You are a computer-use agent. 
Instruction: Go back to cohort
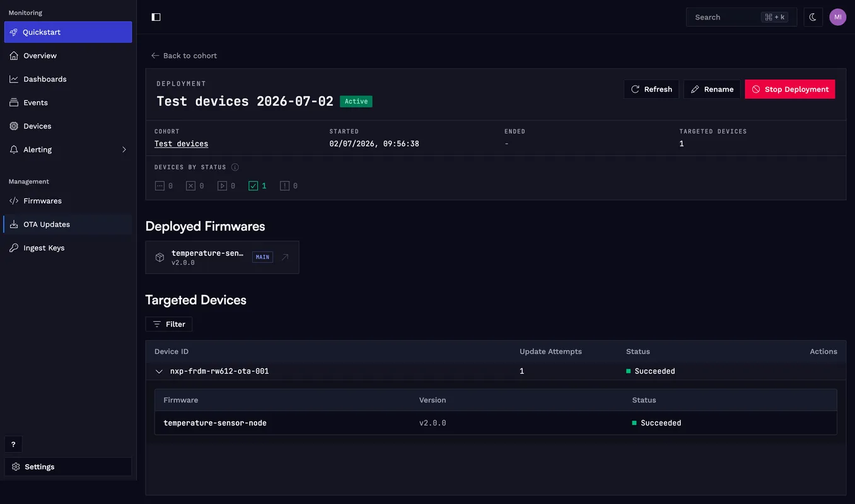coord(184,55)
